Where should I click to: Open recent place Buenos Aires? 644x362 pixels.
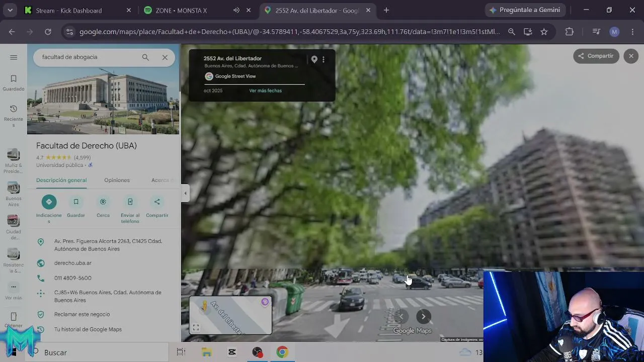[x=14, y=194]
